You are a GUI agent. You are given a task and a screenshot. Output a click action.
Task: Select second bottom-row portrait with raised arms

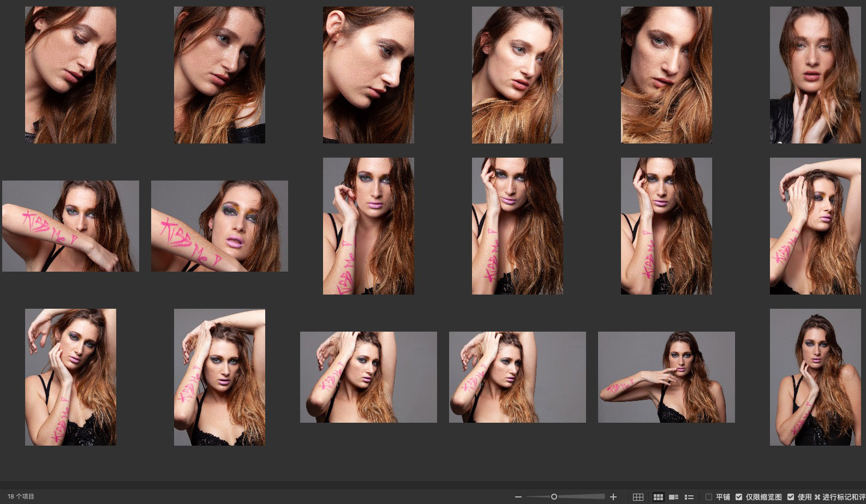(219, 377)
